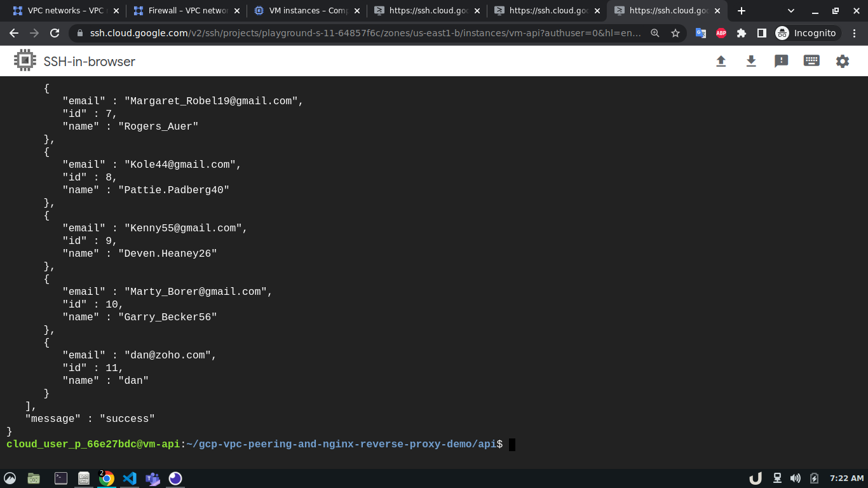Bookmark this page with the star icon
Screen dimensions: 868x488
tap(675, 33)
